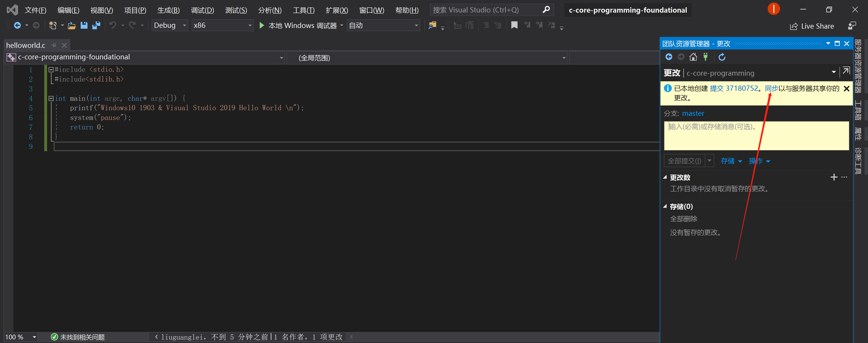Click the 同步 sync link

[771, 88]
